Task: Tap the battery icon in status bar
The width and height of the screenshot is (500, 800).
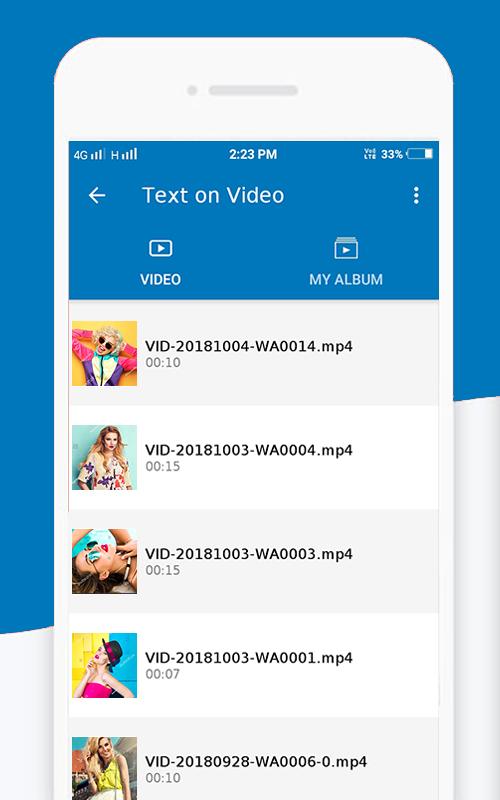Action: pos(420,154)
